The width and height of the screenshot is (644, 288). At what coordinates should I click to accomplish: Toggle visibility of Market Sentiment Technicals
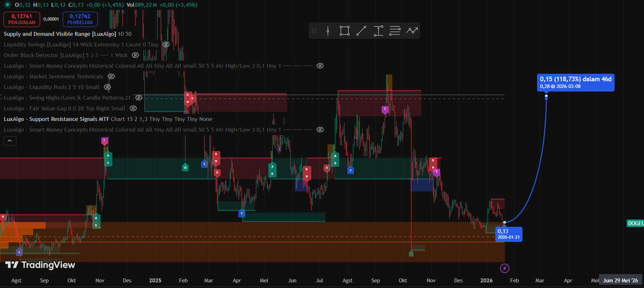[x=112, y=76]
